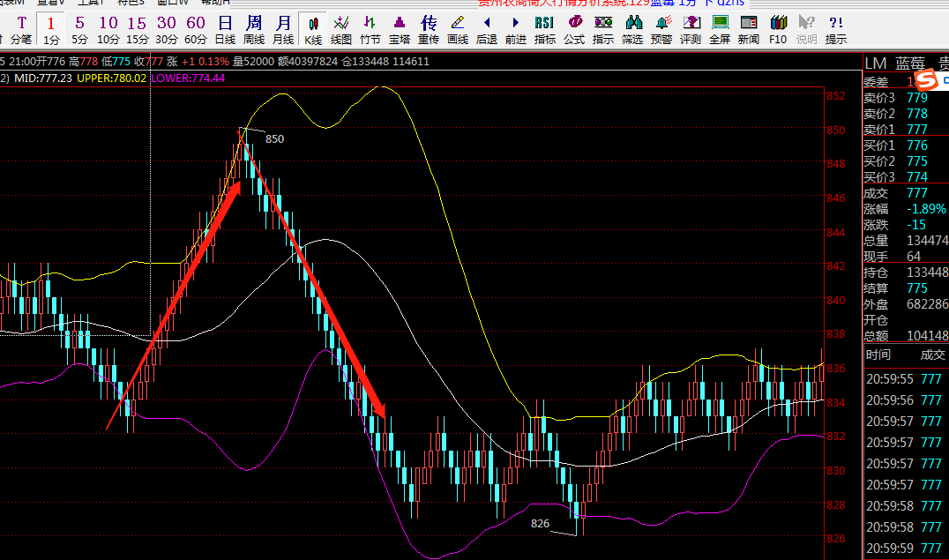Switch to 月线 monthly chart

(282, 30)
